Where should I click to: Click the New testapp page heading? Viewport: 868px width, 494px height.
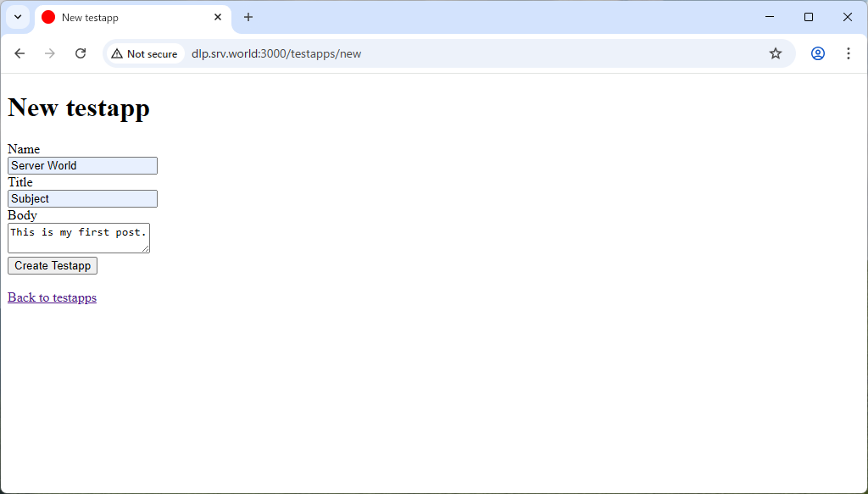(x=78, y=108)
